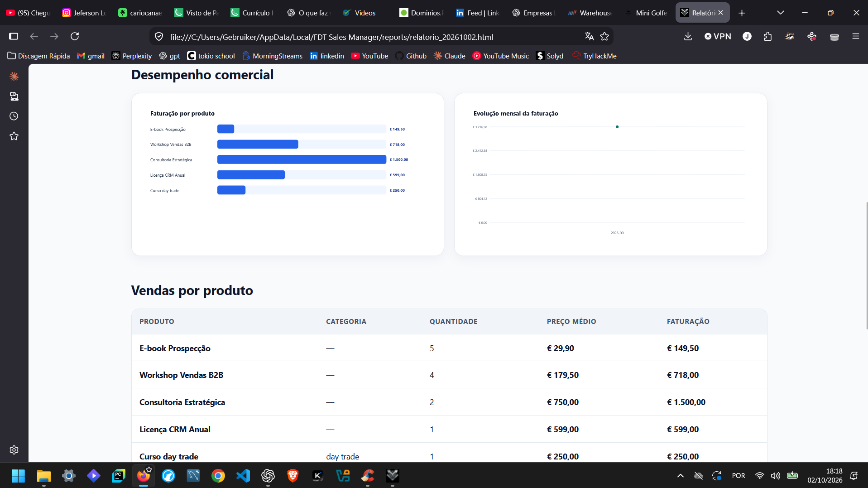The height and width of the screenshot is (488, 868).
Task: Bookmark this page with the star icon
Action: 604,36
